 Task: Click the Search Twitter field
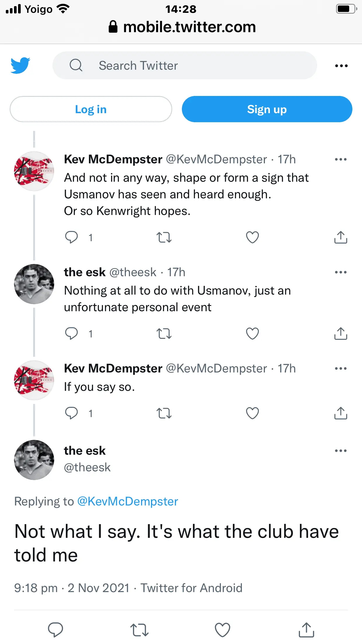tap(184, 65)
